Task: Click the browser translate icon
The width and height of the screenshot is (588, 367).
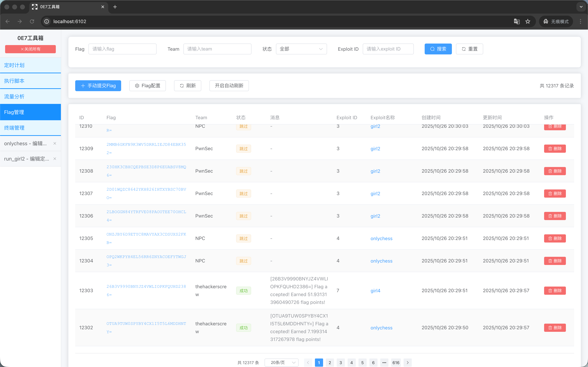Action: tap(517, 21)
